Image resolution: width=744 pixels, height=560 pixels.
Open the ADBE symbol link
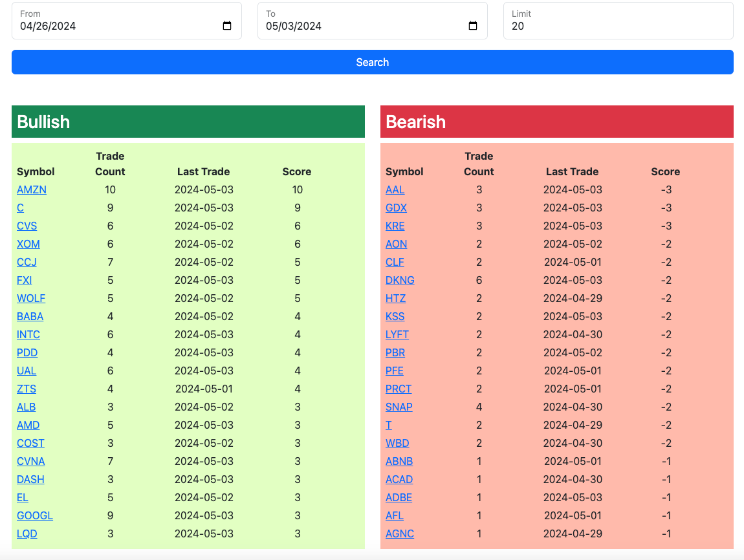399,497
